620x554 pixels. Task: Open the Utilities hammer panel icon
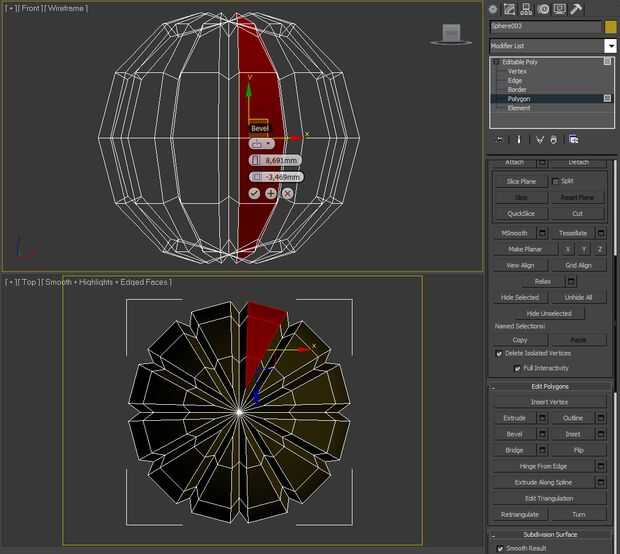point(576,9)
